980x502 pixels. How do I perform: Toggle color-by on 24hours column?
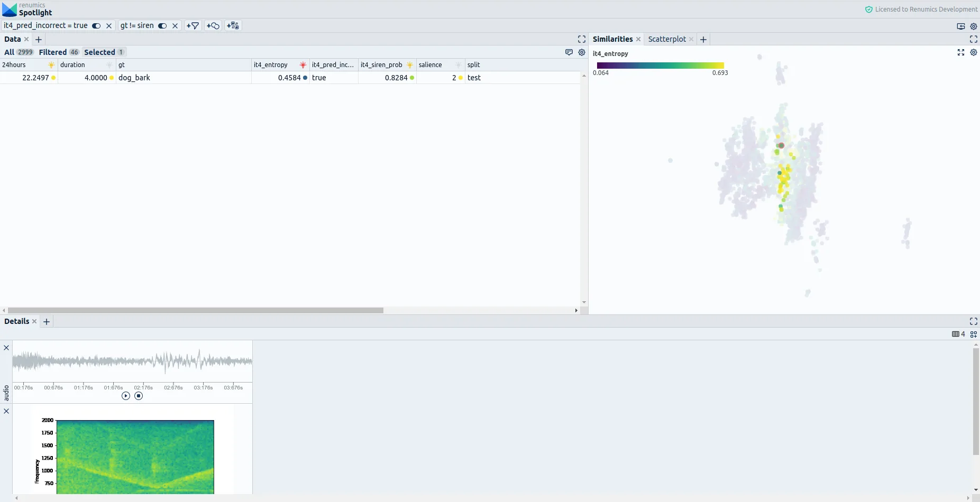tap(51, 65)
